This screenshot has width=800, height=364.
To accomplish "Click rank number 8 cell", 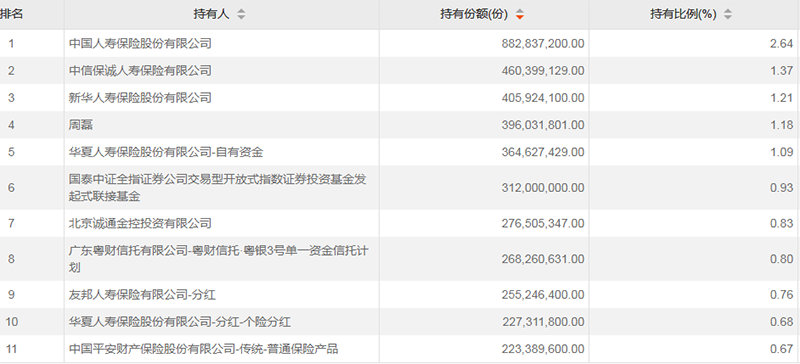I will coord(11,259).
